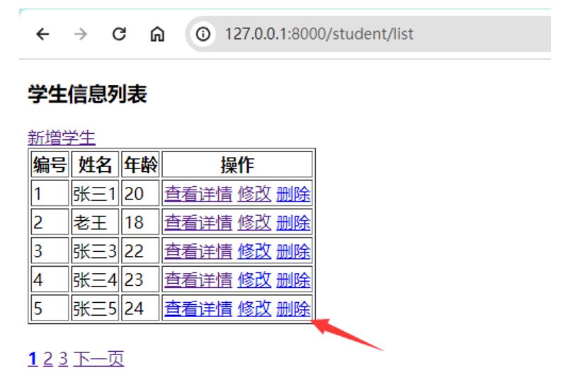Delete (删除) student 张三5
Image resolution: width=568 pixels, height=392 pixels.
click(x=293, y=309)
